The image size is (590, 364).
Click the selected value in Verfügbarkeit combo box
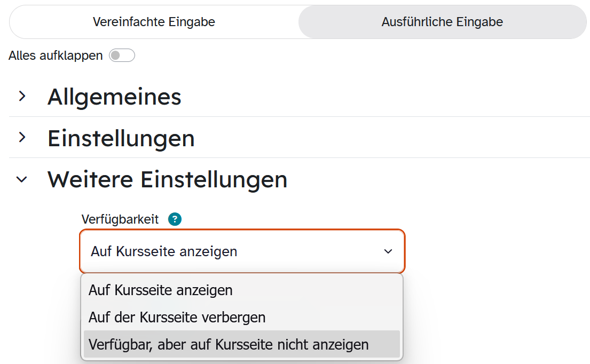tap(164, 251)
